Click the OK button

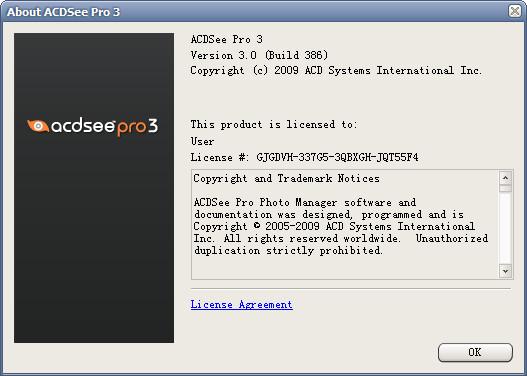[x=475, y=352]
